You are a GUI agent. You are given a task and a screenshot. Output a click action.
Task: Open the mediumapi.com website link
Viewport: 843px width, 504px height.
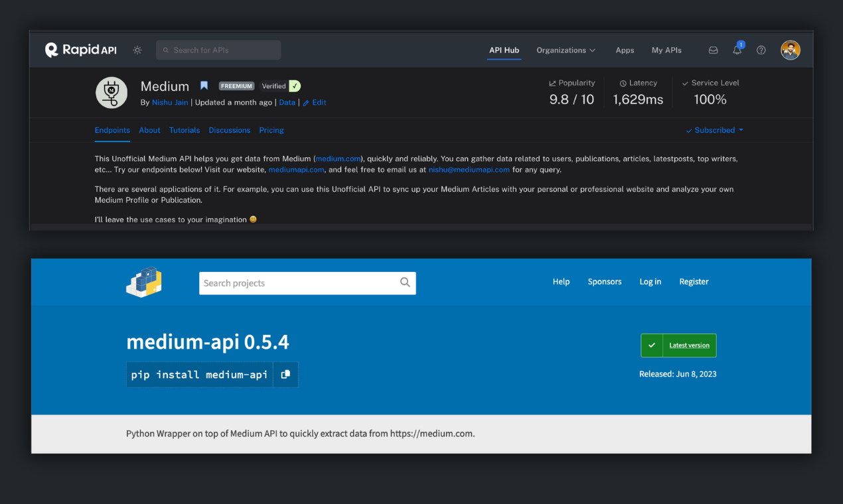pyautogui.click(x=296, y=170)
